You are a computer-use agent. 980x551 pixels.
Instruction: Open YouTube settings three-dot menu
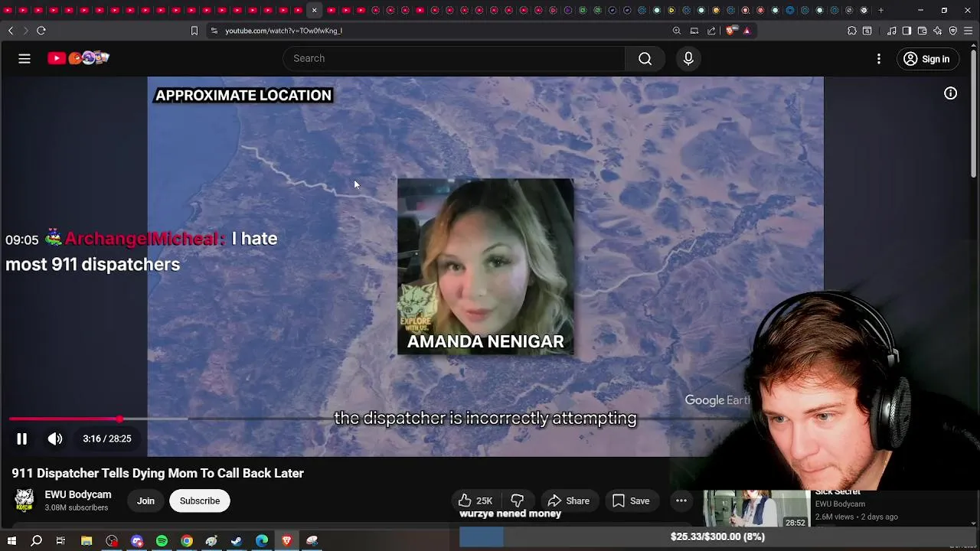coord(879,59)
